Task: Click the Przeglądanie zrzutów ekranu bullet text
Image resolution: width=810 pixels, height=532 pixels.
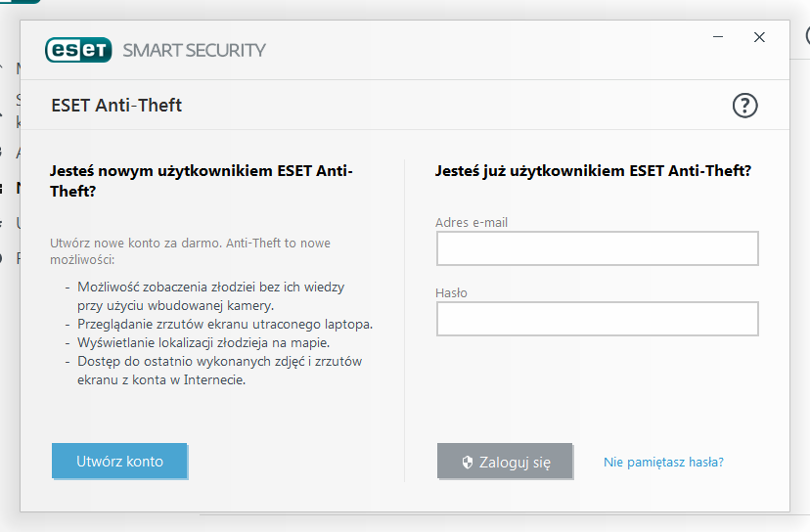Action: pyautogui.click(x=225, y=325)
